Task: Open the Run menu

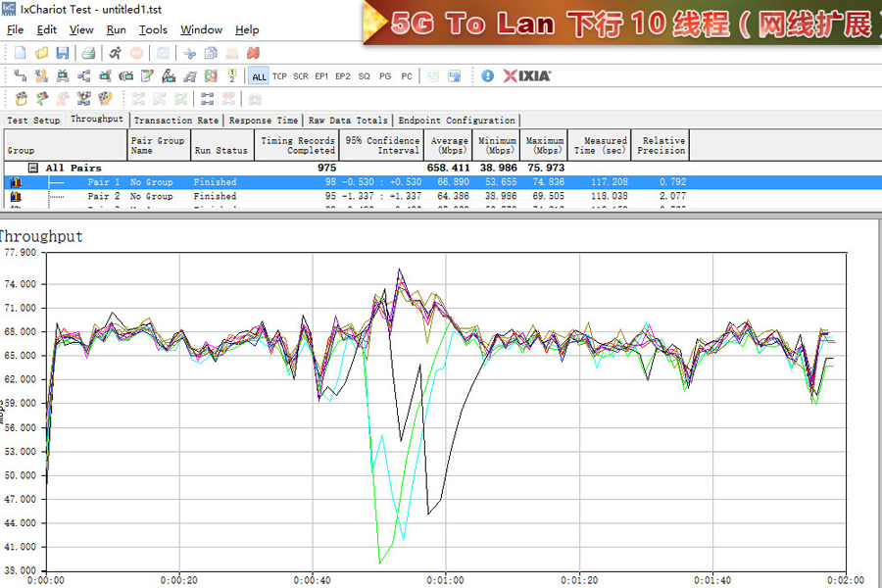Action: [116, 30]
